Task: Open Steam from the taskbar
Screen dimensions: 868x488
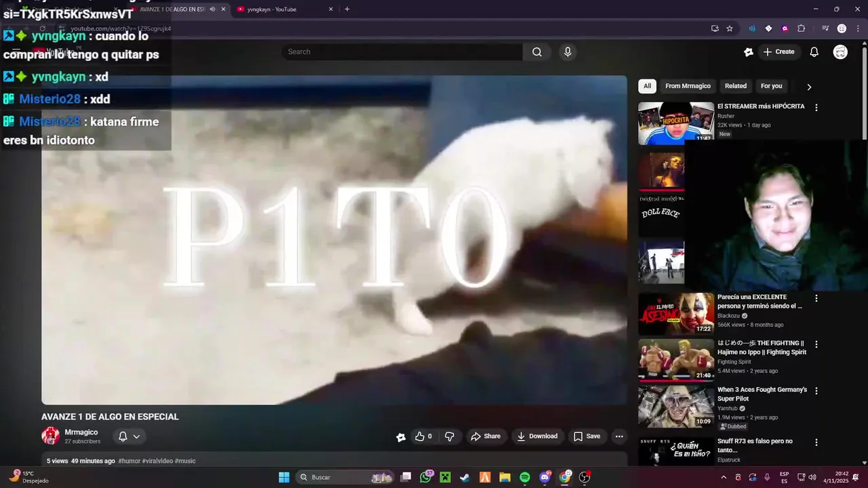Action: point(465,477)
